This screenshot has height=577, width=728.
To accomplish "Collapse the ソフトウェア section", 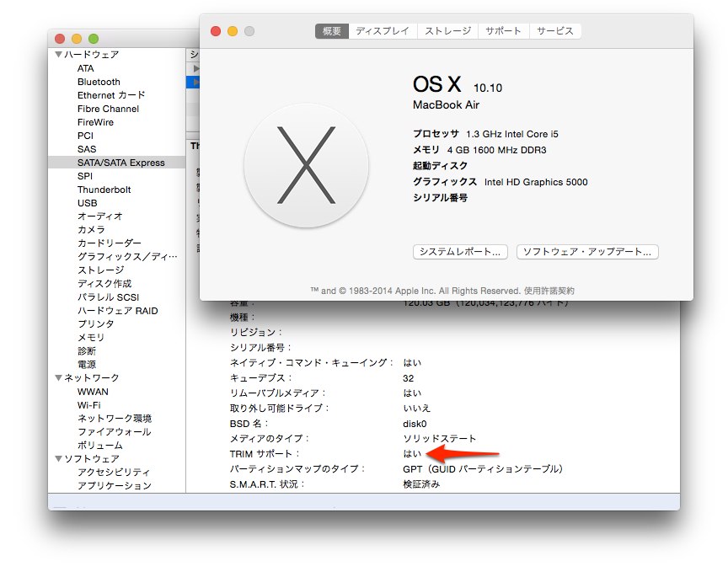I will tap(58, 458).
